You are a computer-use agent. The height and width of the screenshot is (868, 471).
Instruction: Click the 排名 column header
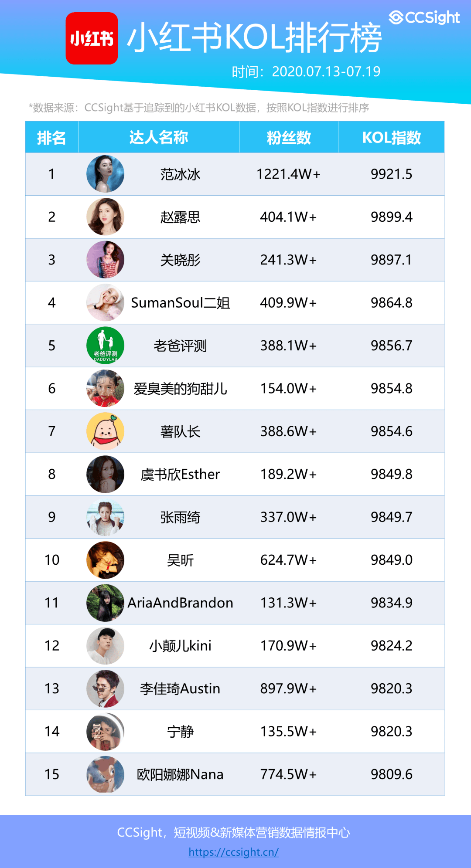[x=51, y=137]
